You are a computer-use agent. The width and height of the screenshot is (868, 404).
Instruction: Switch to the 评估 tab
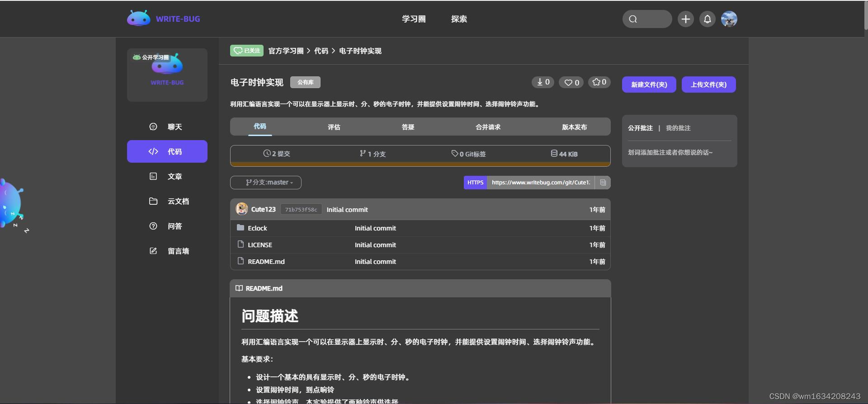click(334, 127)
